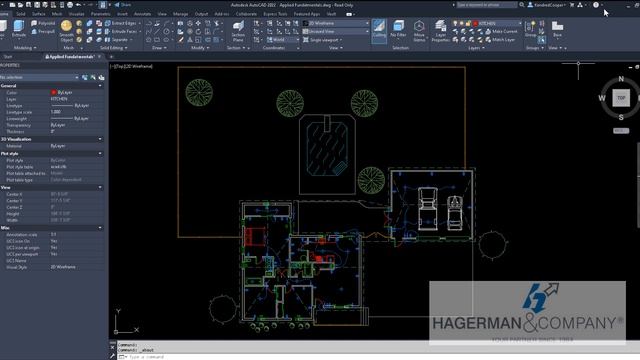Click Separate solid tool

(117, 40)
